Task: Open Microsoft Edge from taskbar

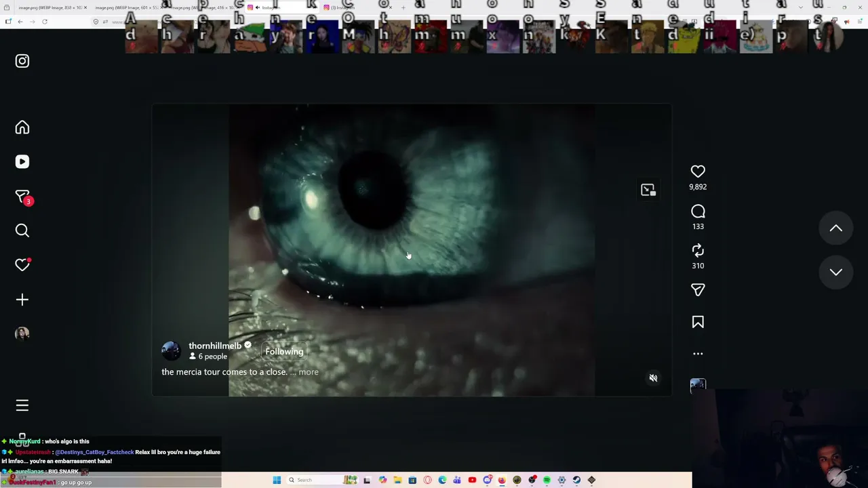Action: coord(442,480)
